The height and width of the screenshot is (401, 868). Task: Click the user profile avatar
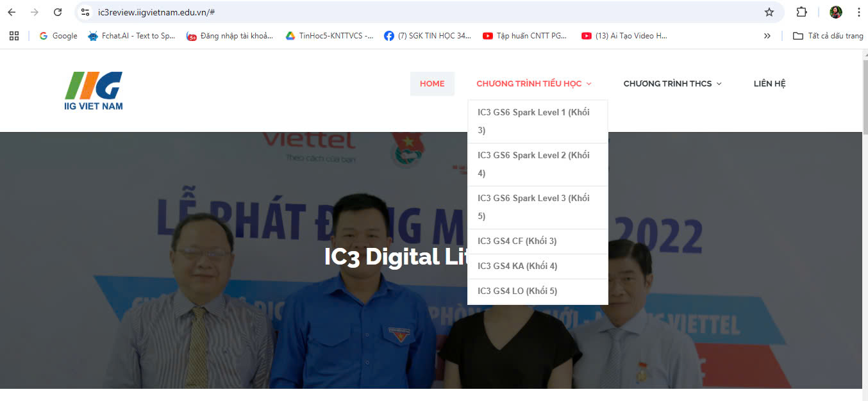836,12
